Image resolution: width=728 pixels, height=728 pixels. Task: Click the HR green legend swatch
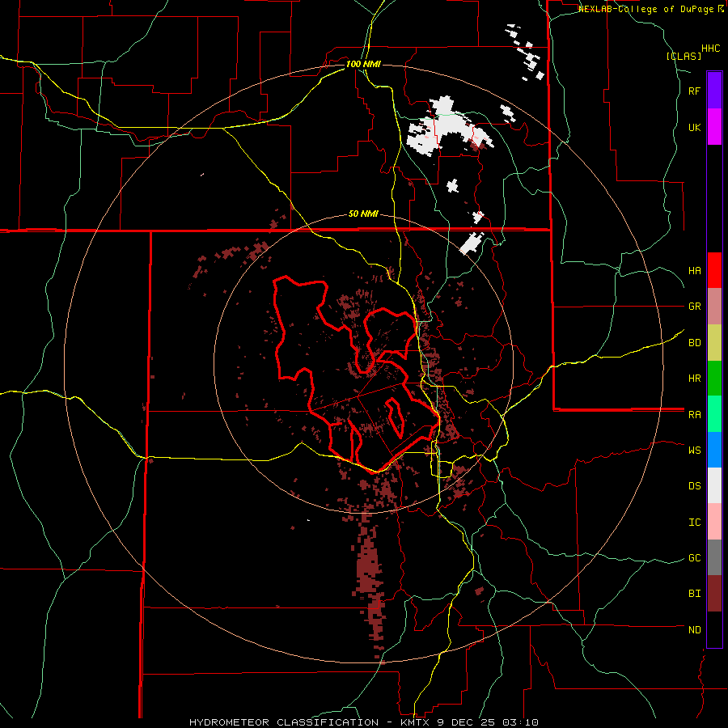pyautogui.click(x=714, y=379)
